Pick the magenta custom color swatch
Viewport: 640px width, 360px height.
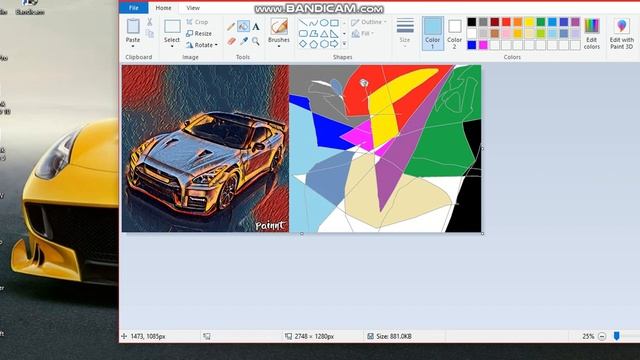(x=483, y=45)
